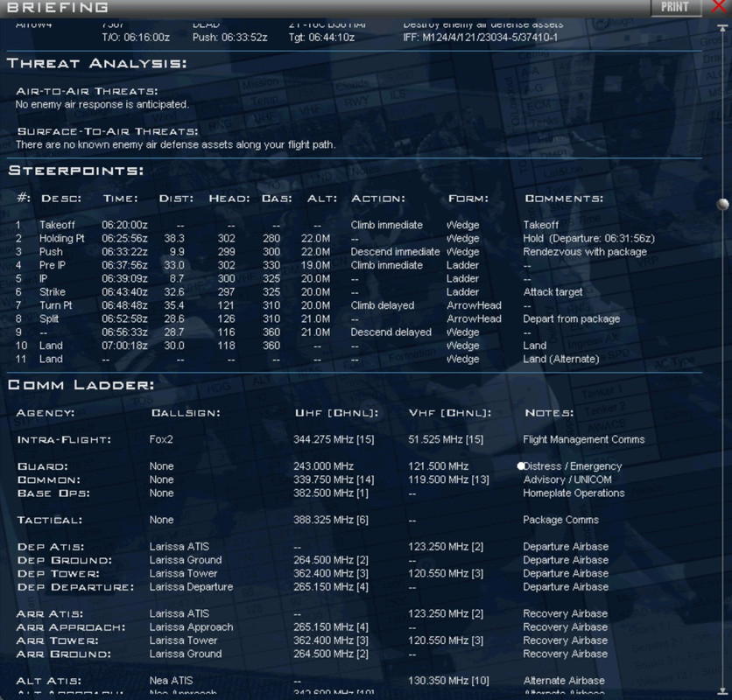Viewport: 732px width, 700px height.
Task: Click the scroll down arrow at bottom
Action: click(722, 690)
